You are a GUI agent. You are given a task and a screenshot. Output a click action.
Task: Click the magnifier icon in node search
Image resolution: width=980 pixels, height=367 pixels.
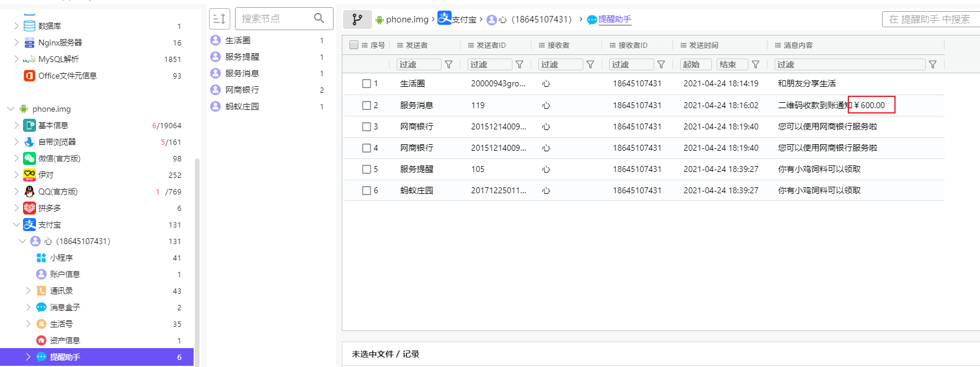click(319, 18)
